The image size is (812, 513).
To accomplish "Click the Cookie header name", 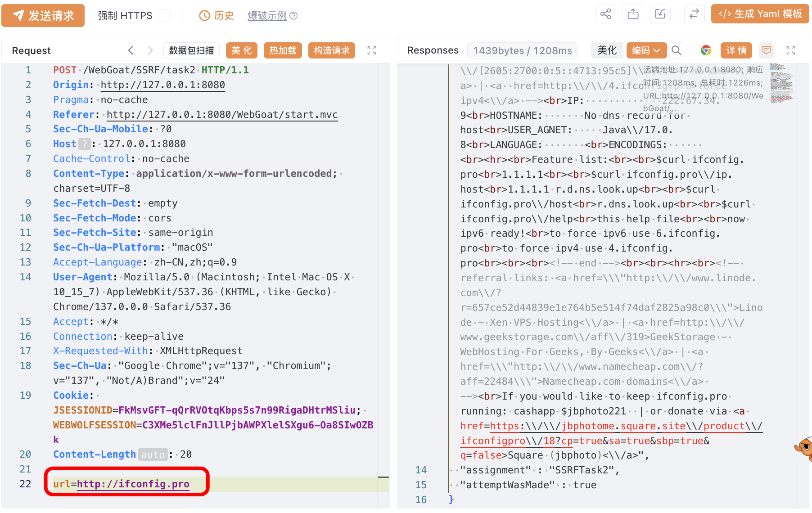I will point(71,396).
